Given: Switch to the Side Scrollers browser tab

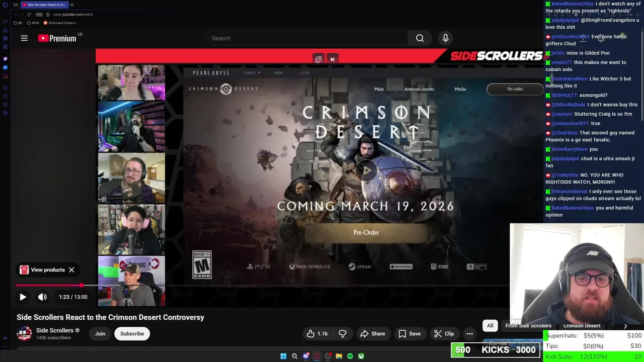Looking at the screenshot, I should point(44,5).
